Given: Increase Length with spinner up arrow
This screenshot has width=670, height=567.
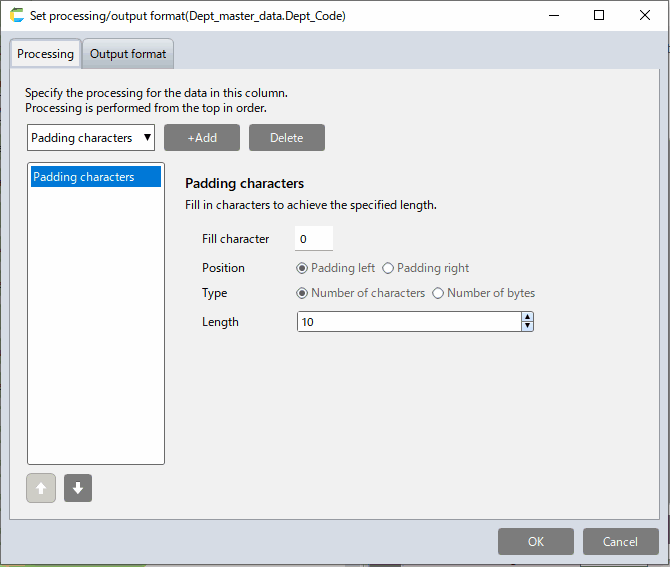Looking at the screenshot, I should pos(527,317).
